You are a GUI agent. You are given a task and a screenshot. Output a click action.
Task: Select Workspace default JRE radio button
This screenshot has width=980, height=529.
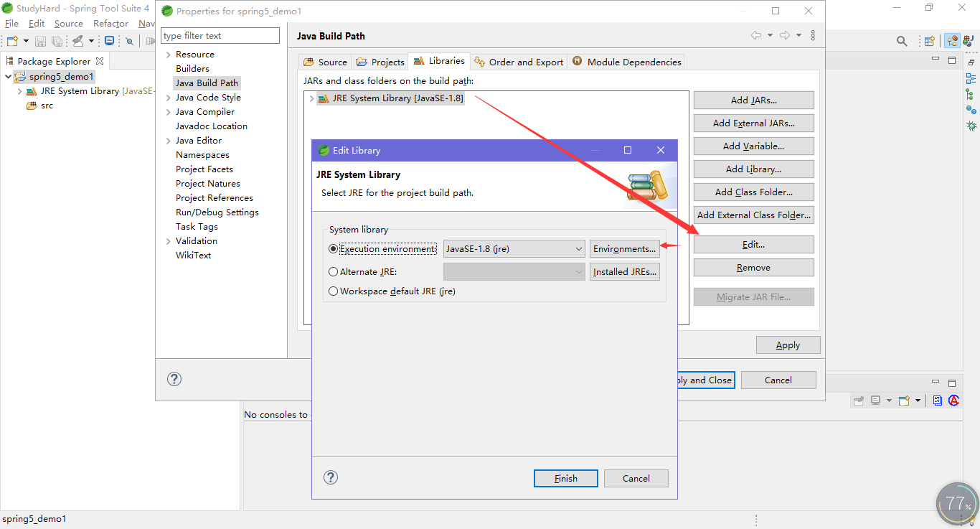pyautogui.click(x=333, y=291)
